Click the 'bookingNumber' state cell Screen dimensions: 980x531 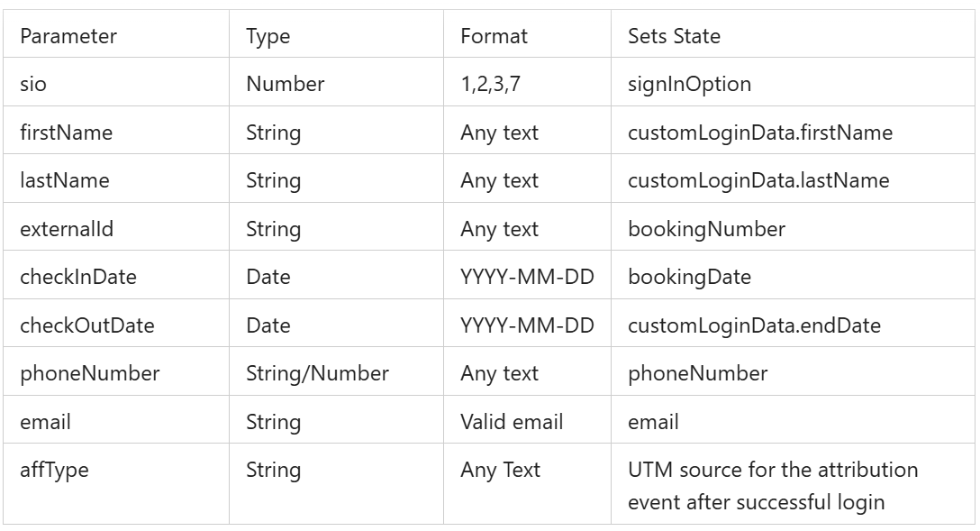[x=706, y=229]
